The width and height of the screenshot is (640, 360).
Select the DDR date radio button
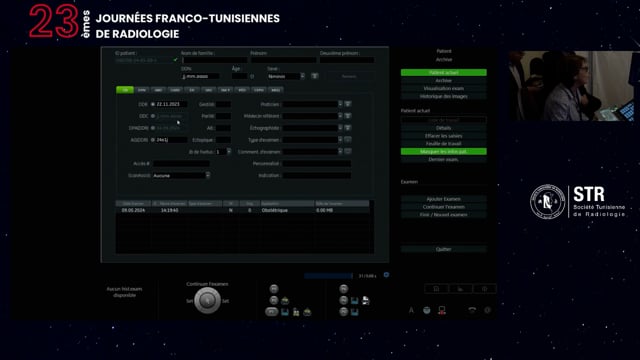tap(153, 104)
